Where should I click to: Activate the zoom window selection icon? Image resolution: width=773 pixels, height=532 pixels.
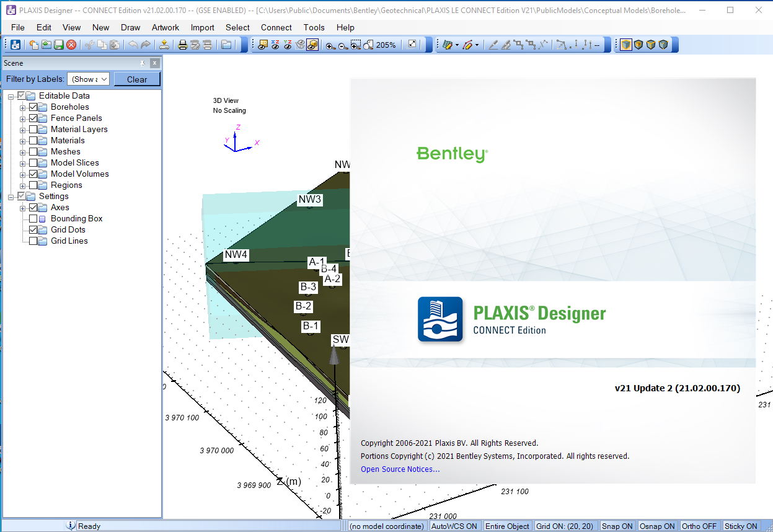coord(356,45)
